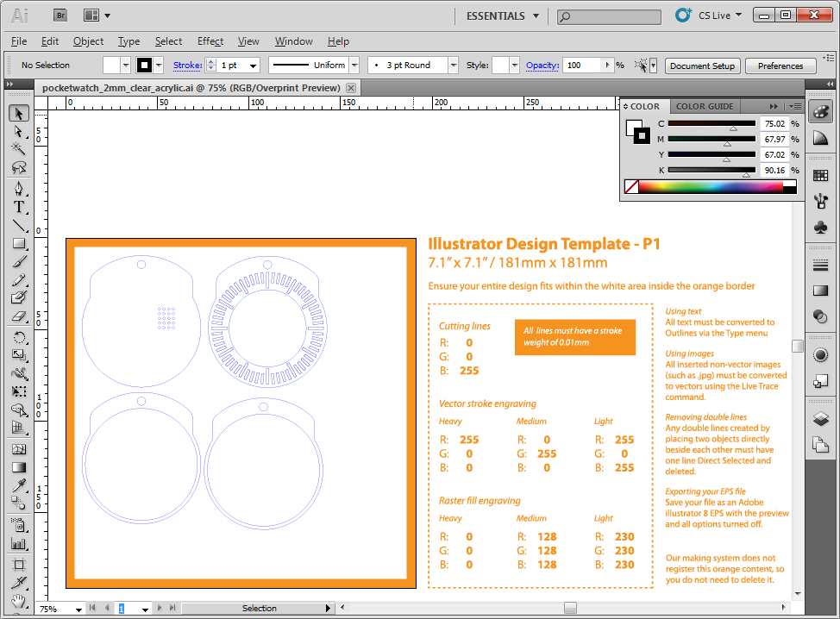Open the Uniform width profile dropdown
This screenshot has height=619, width=840.
(x=354, y=66)
